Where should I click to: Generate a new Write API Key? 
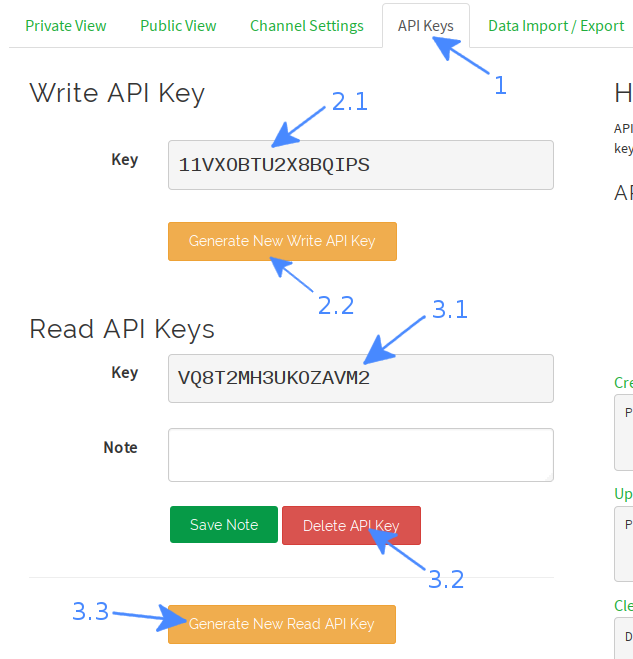282,241
